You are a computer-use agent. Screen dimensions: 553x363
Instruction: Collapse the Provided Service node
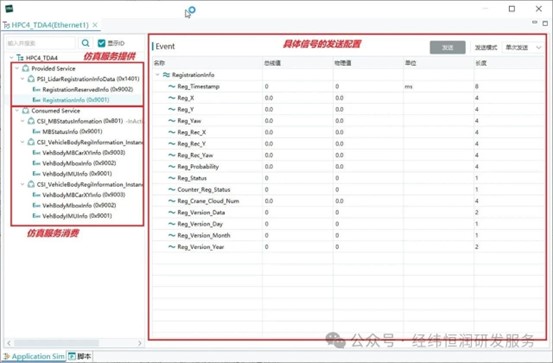[17, 68]
